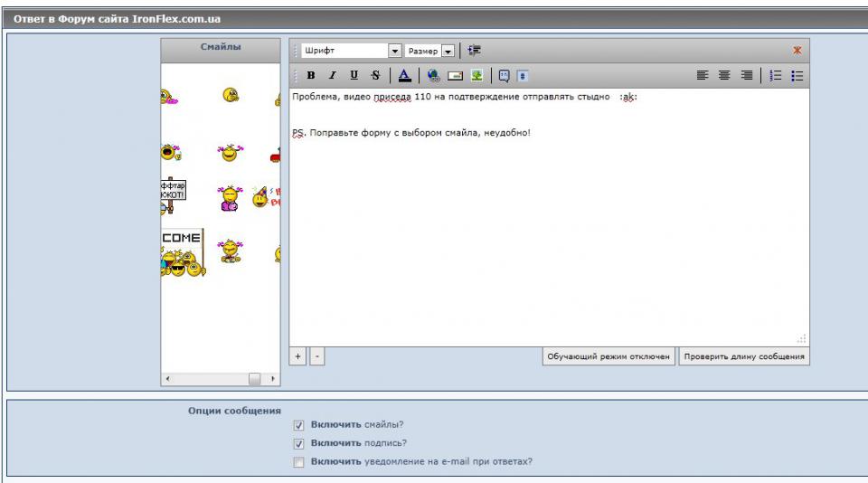Disable the 'Включить смайлы?' checkbox
Viewport: 868px width, 483px height.
[x=298, y=425]
